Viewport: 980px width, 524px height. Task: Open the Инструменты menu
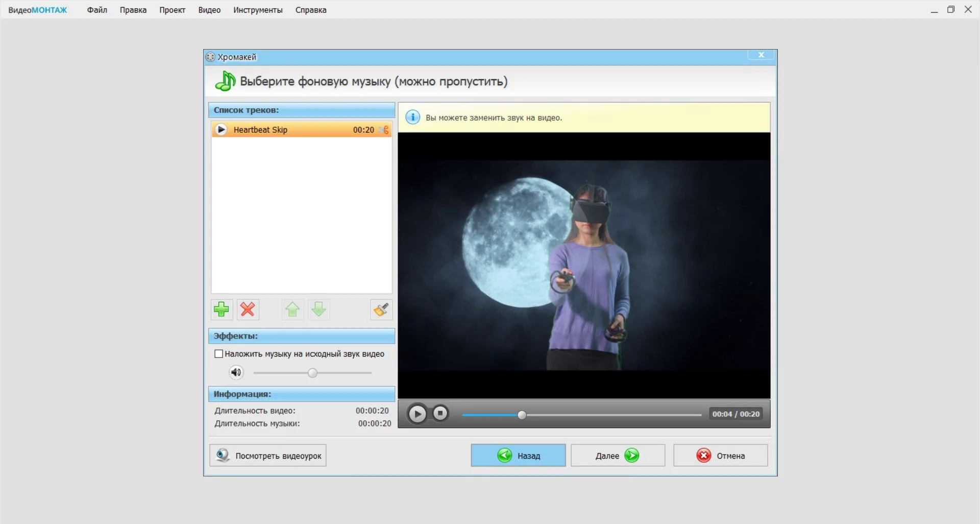point(258,10)
